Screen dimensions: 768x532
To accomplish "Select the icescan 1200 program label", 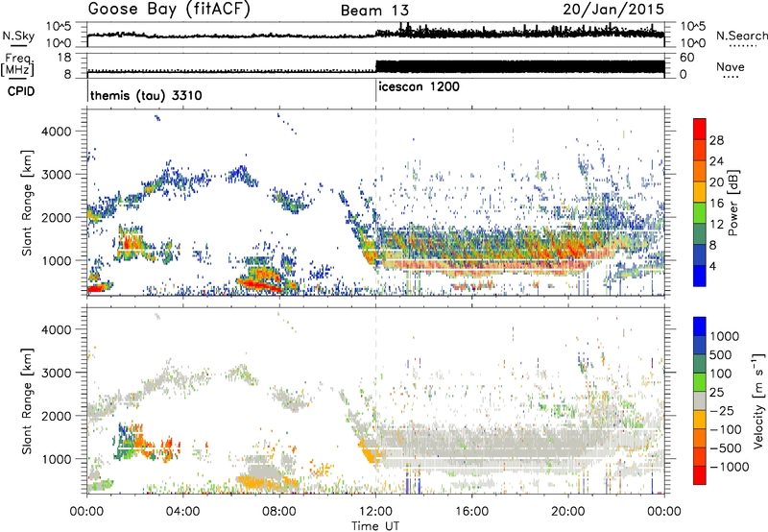I will tap(420, 87).
